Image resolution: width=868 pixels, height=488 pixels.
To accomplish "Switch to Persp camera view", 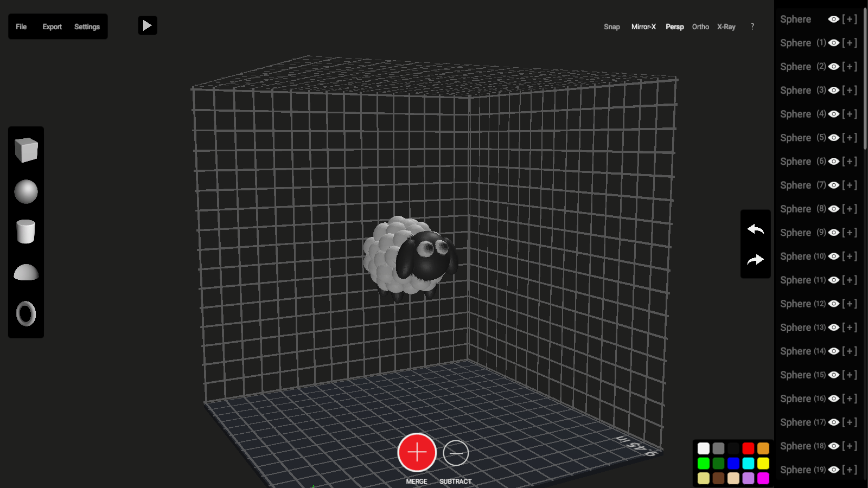I will 675,27.
